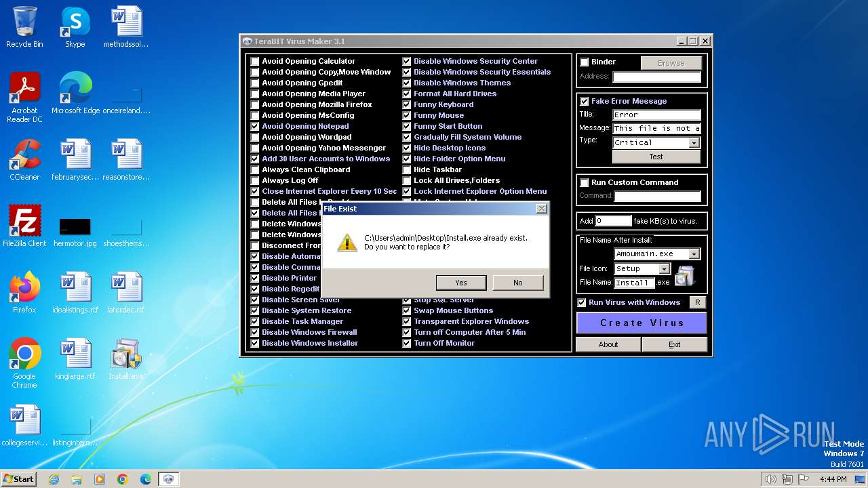This screenshot has width=868, height=488.
Task: Select the reasonstore... Word document icon
Action: (x=126, y=159)
